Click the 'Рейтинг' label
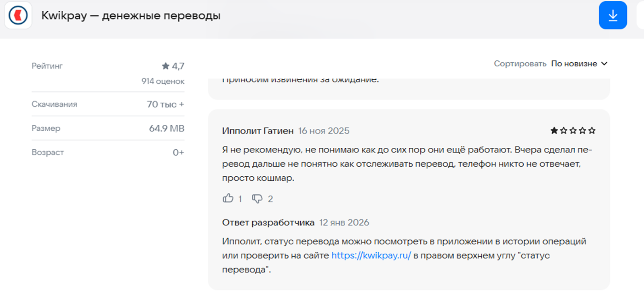 tap(47, 66)
